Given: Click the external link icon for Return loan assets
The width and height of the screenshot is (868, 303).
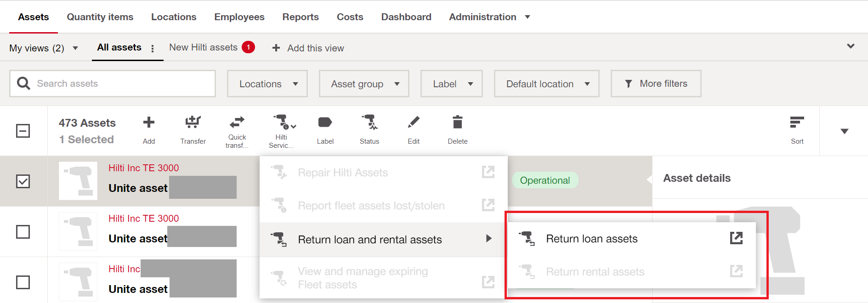Looking at the screenshot, I should 736,238.
